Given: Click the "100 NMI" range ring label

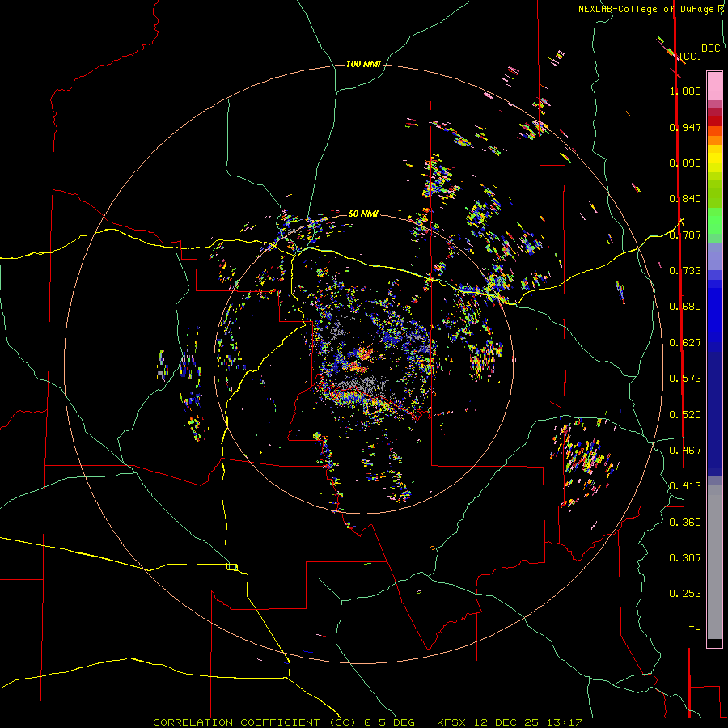Looking at the screenshot, I should point(363,64).
